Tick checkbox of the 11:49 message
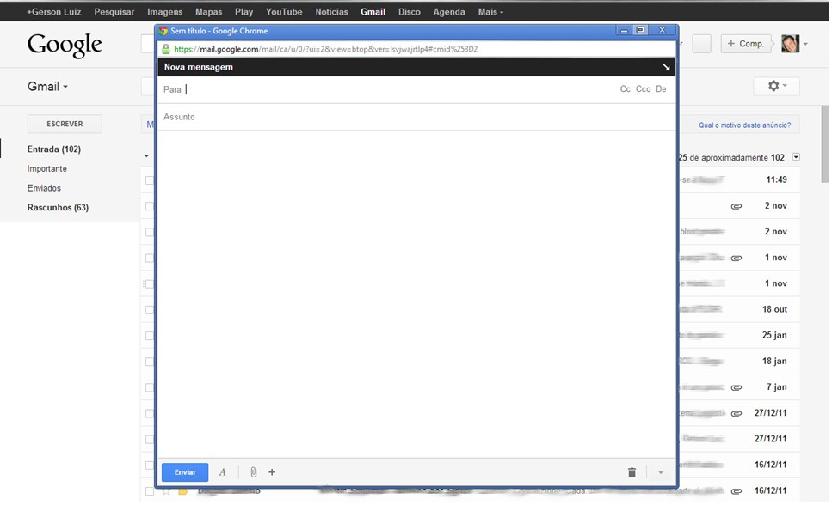 pyautogui.click(x=149, y=180)
